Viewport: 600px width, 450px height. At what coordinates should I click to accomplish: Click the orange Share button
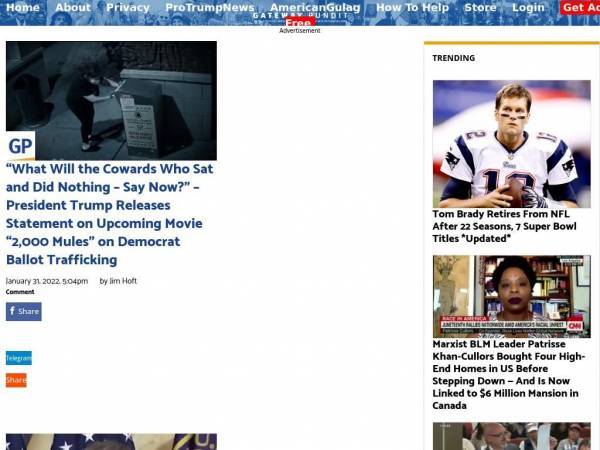[16, 380]
